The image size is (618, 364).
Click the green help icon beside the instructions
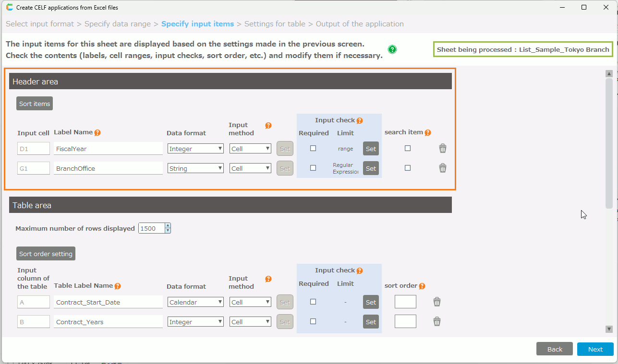click(x=392, y=49)
